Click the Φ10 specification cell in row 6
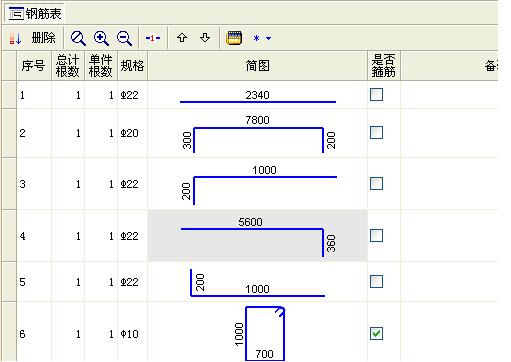The image size is (511, 362). [x=132, y=334]
